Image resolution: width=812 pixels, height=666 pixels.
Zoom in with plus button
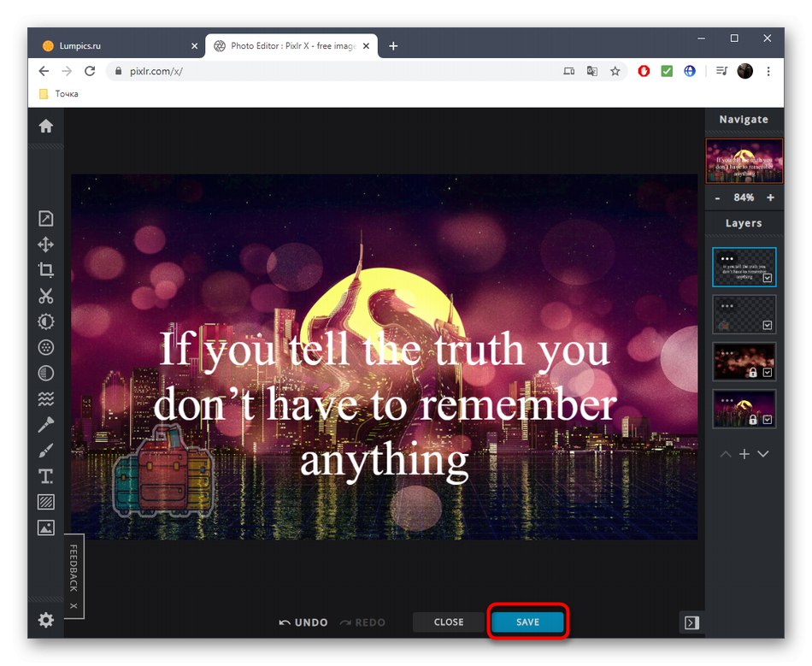(x=771, y=197)
